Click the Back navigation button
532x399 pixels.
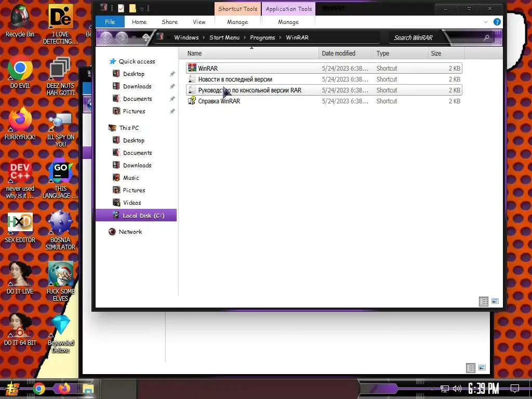point(106,37)
